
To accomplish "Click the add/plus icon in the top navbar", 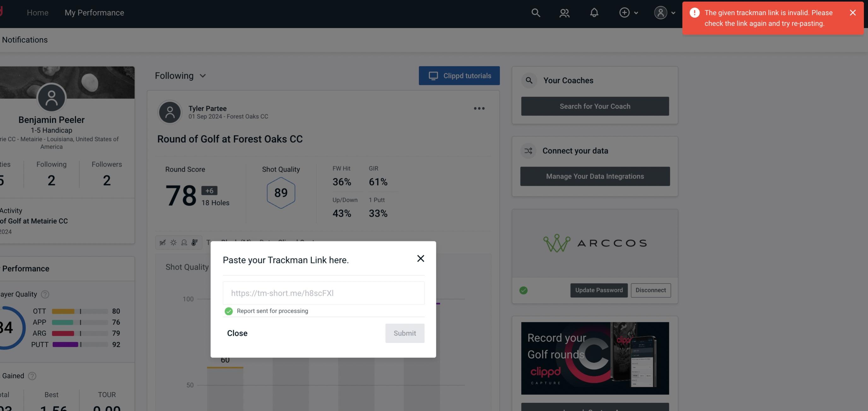I will (x=625, y=12).
